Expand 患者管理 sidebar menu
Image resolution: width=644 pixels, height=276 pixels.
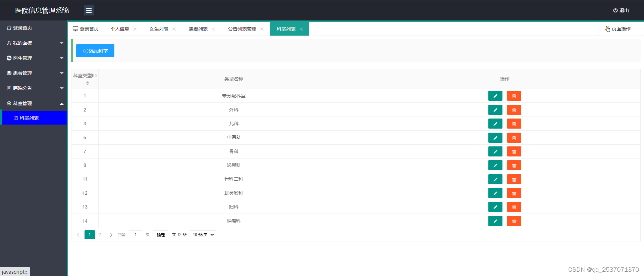(x=34, y=73)
